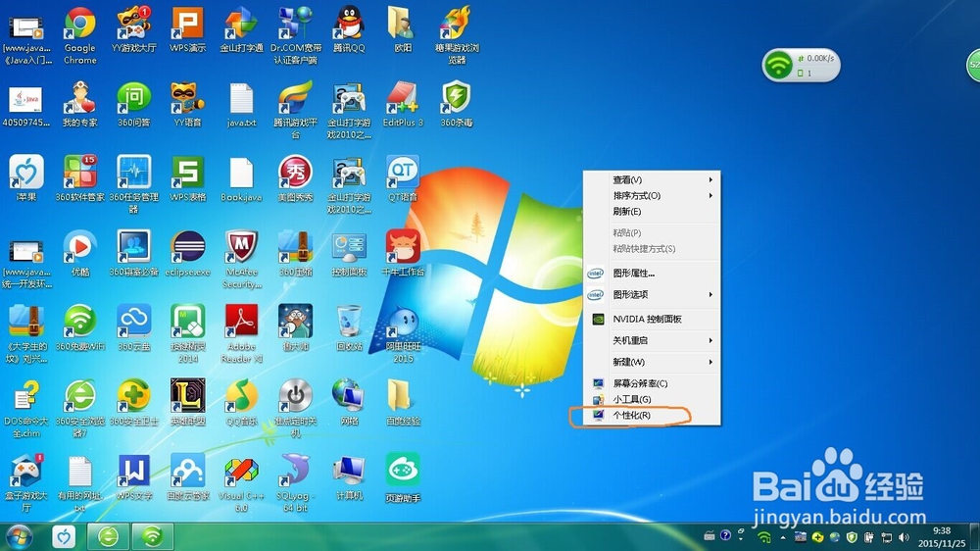Select the Dr.COM宽带认证客户端 icon
The height and width of the screenshot is (551, 980).
pyautogui.click(x=296, y=35)
